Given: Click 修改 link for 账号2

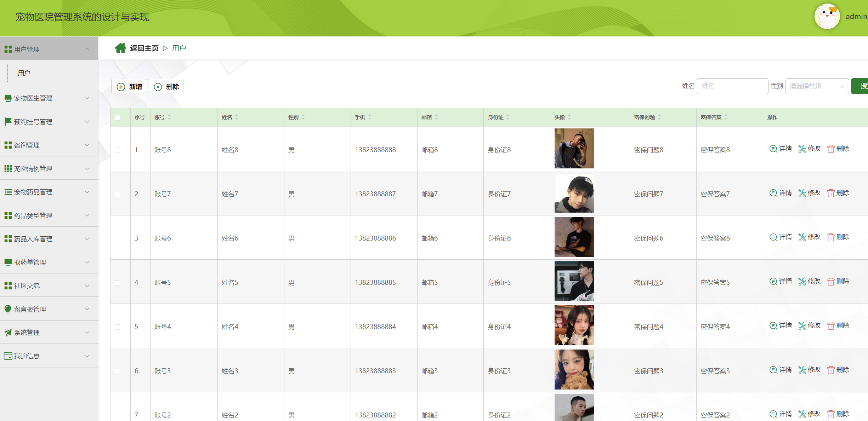Looking at the screenshot, I should click(810, 414).
